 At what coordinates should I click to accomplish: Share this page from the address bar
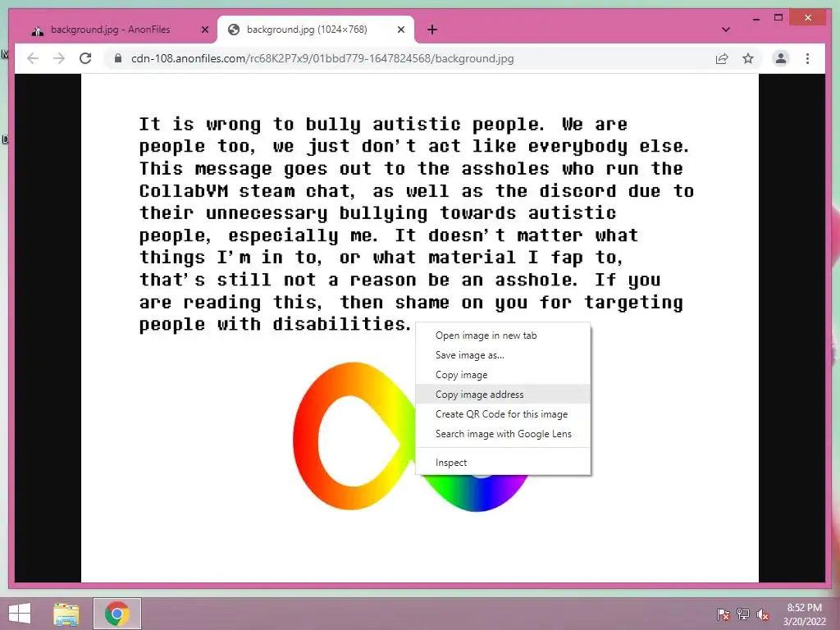[x=722, y=58]
